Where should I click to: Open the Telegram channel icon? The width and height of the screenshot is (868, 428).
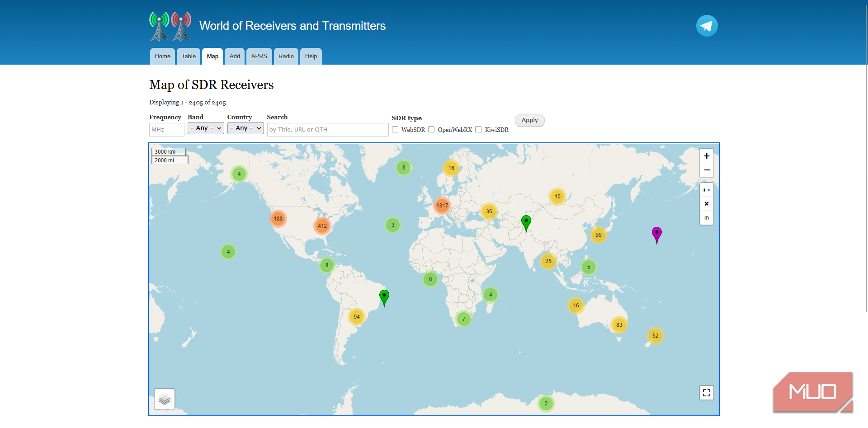coord(707,26)
